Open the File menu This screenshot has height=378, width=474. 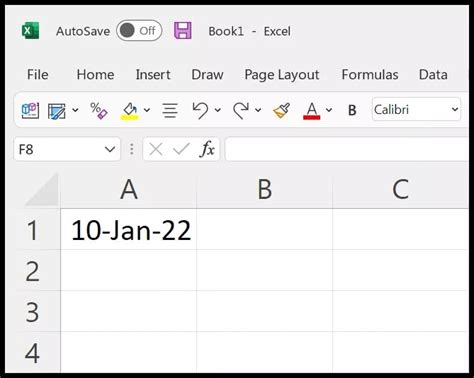tap(38, 74)
